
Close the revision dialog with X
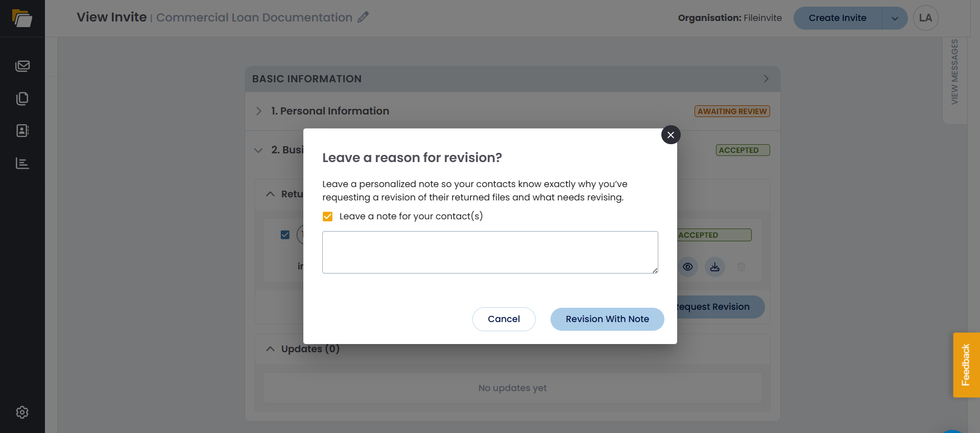click(x=671, y=135)
